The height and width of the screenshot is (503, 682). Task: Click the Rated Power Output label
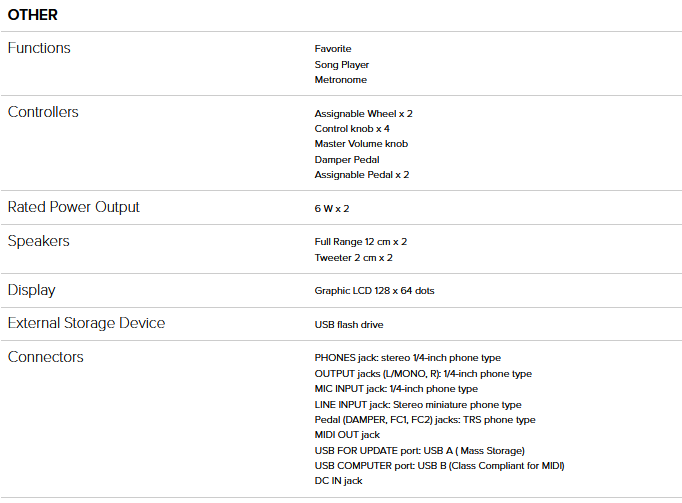coord(74,207)
